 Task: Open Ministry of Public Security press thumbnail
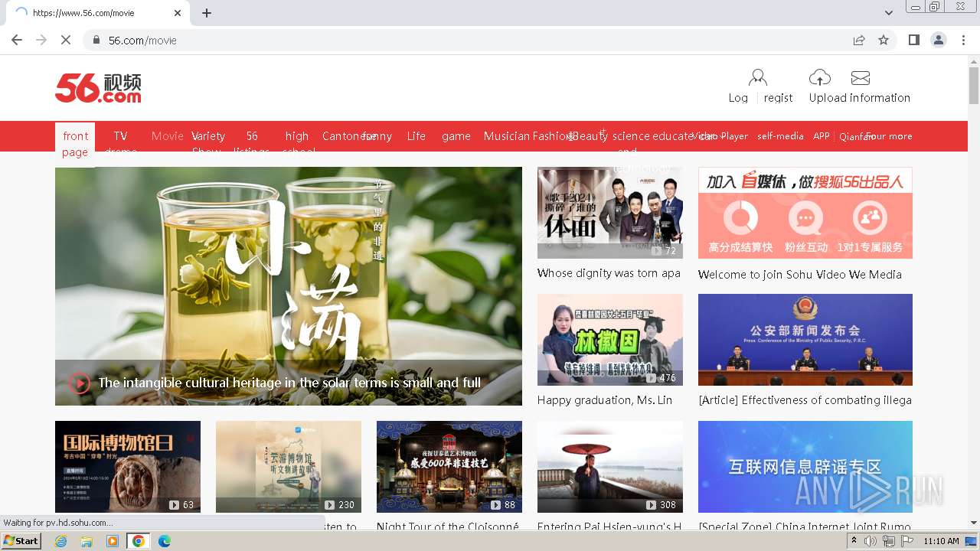[805, 340]
